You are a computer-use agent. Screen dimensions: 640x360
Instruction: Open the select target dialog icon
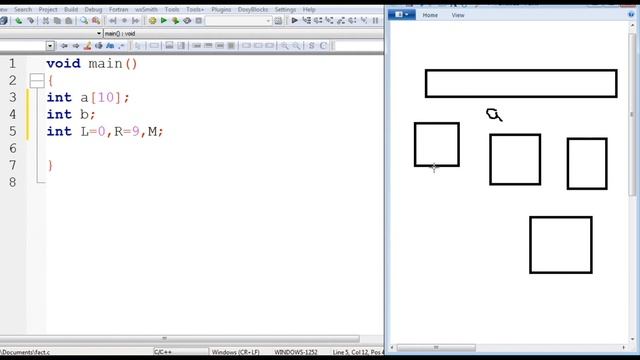coord(278,20)
